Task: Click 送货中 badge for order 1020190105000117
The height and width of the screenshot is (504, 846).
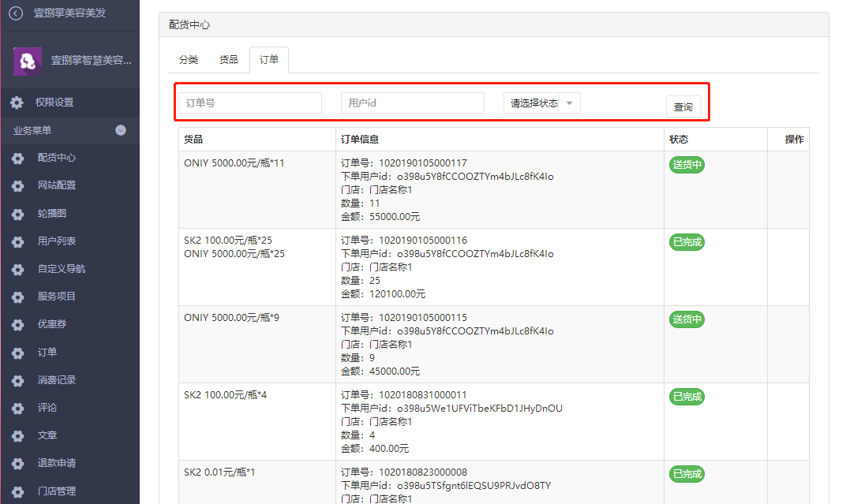Action: tap(687, 164)
